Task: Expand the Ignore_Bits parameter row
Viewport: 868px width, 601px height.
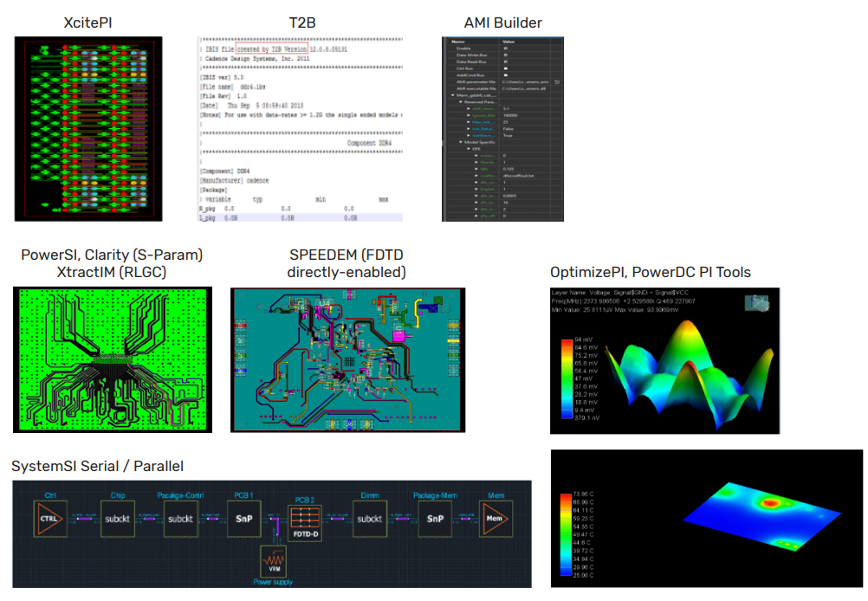Action: pyautogui.click(x=469, y=115)
